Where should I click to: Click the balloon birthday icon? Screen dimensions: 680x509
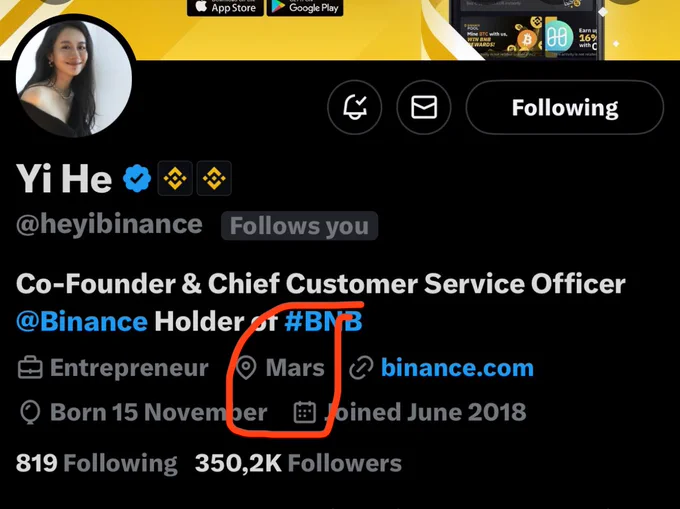(30, 412)
